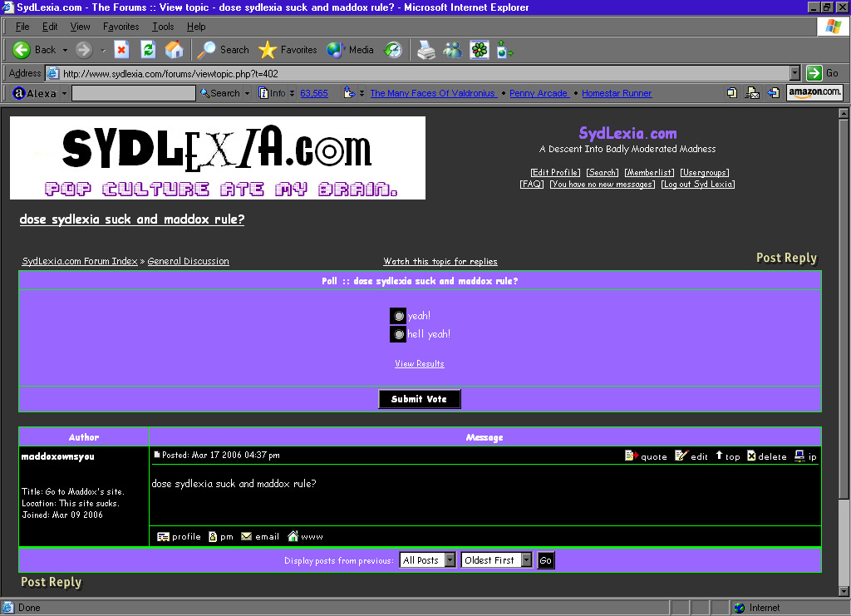851x616 pixels.
Task: Click the Address bar Go button
Action: tap(823, 73)
